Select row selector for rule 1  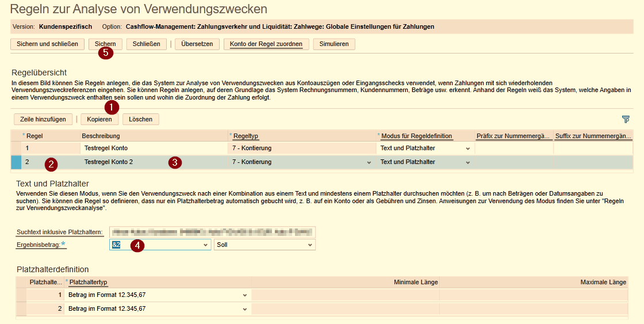click(16, 148)
